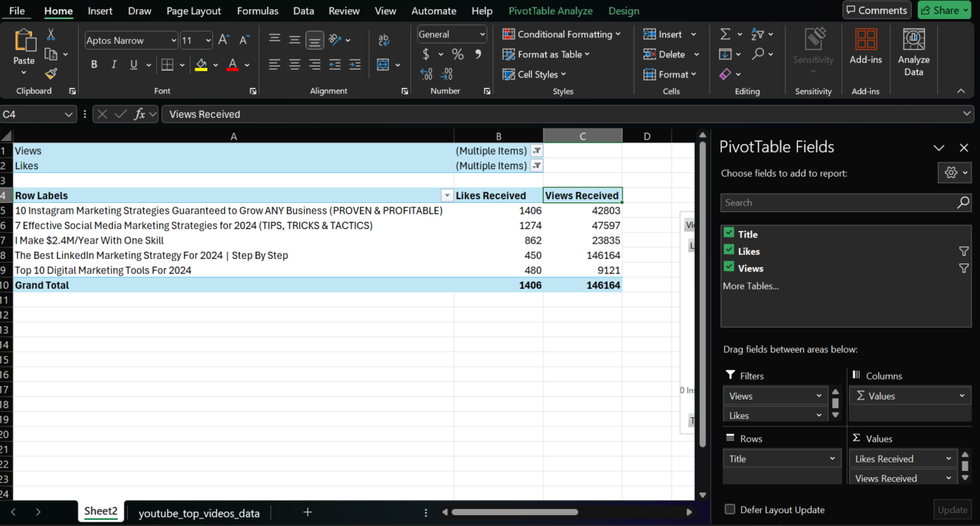The width and height of the screenshot is (980, 526).
Task: Open the PivotTable Analyze tab
Action: pyautogui.click(x=550, y=11)
